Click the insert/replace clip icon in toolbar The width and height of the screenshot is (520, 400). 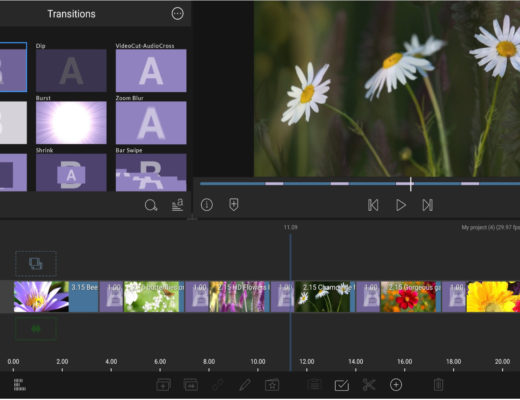(191, 385)
